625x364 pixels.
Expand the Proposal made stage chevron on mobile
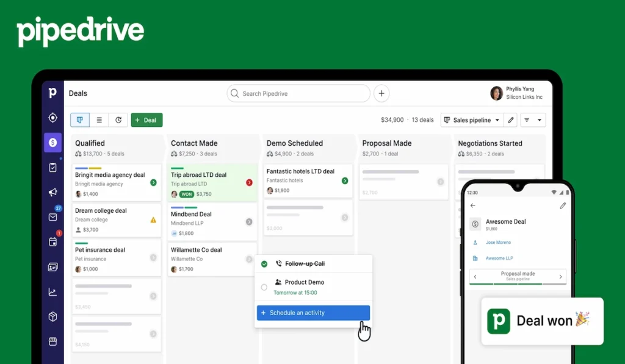click(x=560, y=276)
